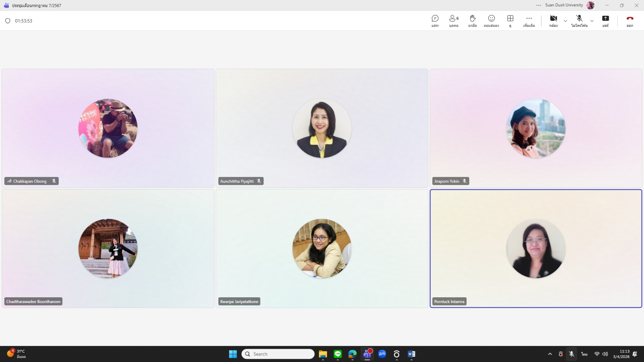The height and width of the screenshot is (362, 644).
Task: Open the reactions (ตอบสนอง) smiley
Action: (491, 21)
